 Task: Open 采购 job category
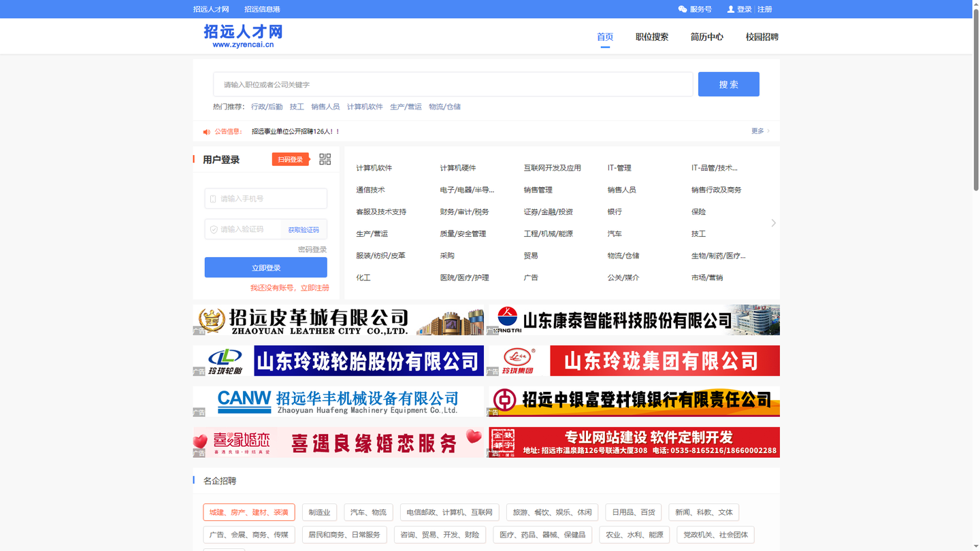[447, 256]
